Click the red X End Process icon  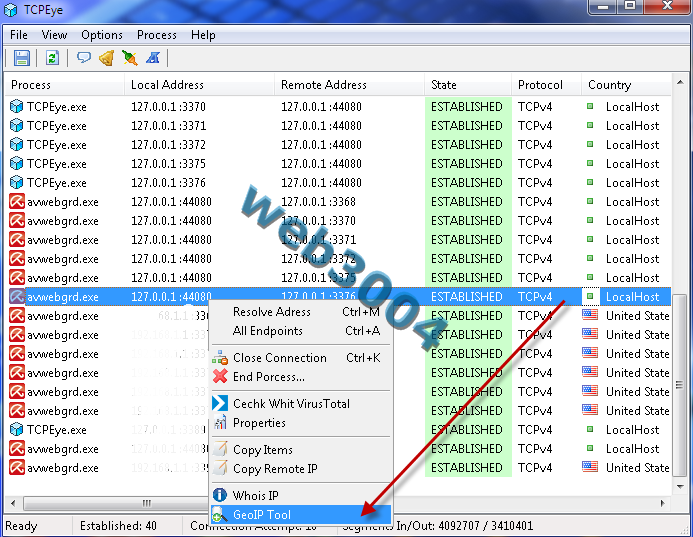click(x=220, y=377)
